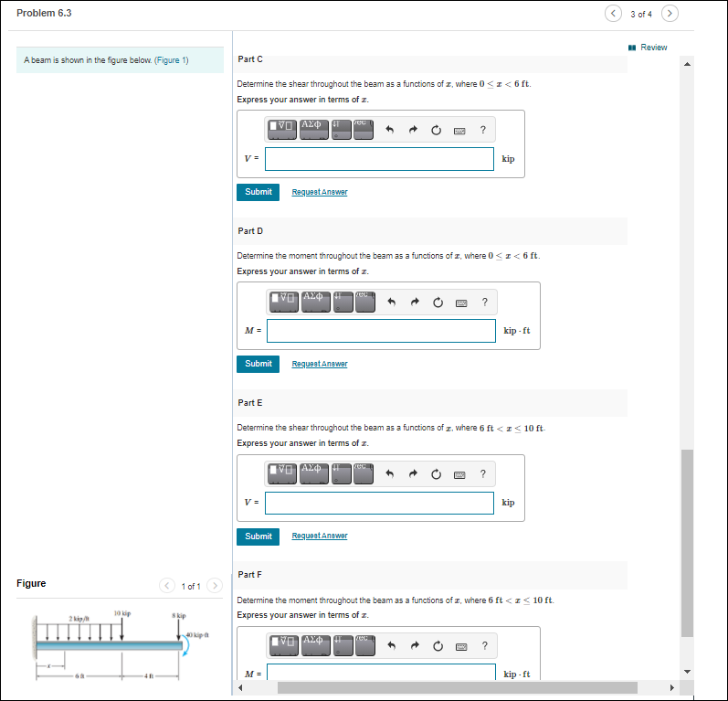728x701 pixels.
Task: Reset Part E answer with the circular arrow icon
Action: [436, 474]
